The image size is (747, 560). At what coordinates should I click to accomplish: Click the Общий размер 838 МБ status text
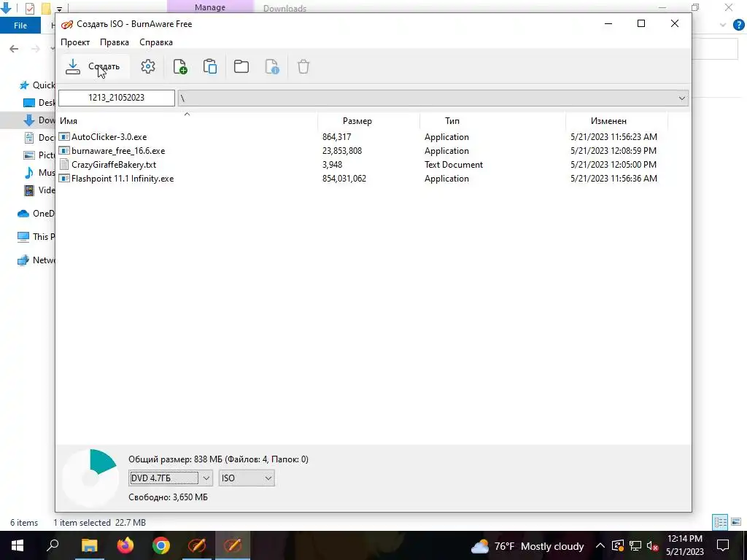pyautogui.click(x=218, y=459)
